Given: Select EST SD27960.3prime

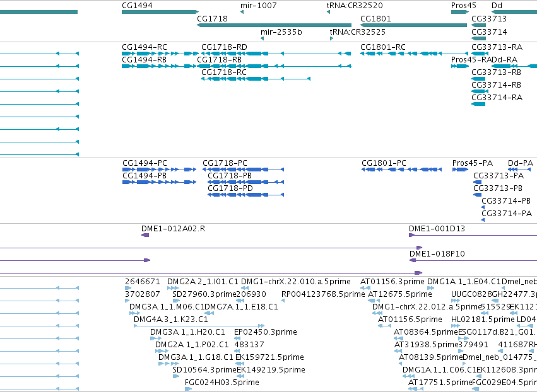Looking at the screenshot, I should (x=176, y=301).
